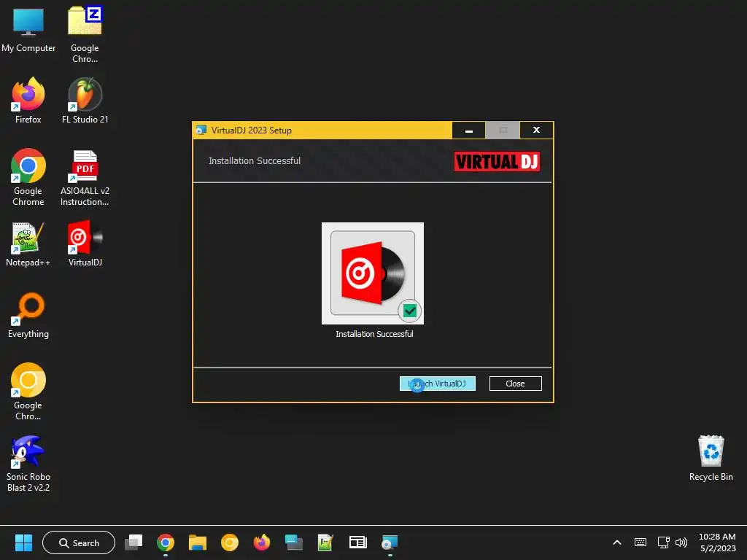The height and width of the screenshot is (560, 747).
Task: Launch VirtualDJ from the setup dialog
Action: pos(438,384)
